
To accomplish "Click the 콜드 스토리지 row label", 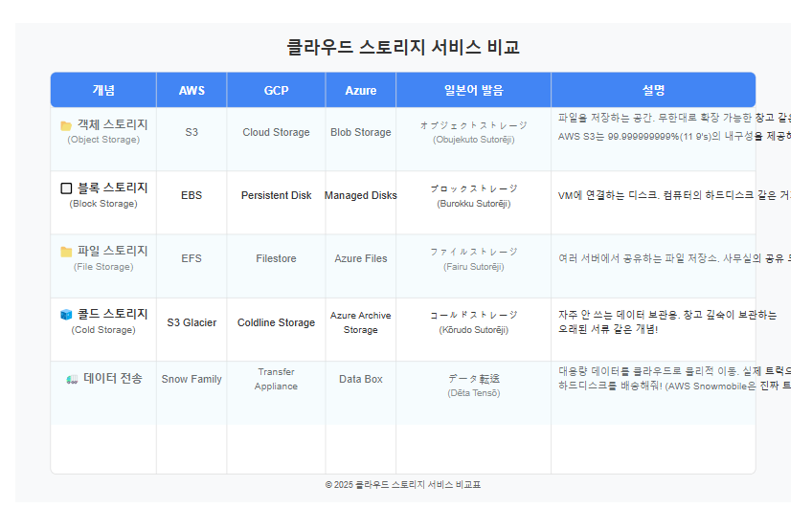I will point(112,314).
